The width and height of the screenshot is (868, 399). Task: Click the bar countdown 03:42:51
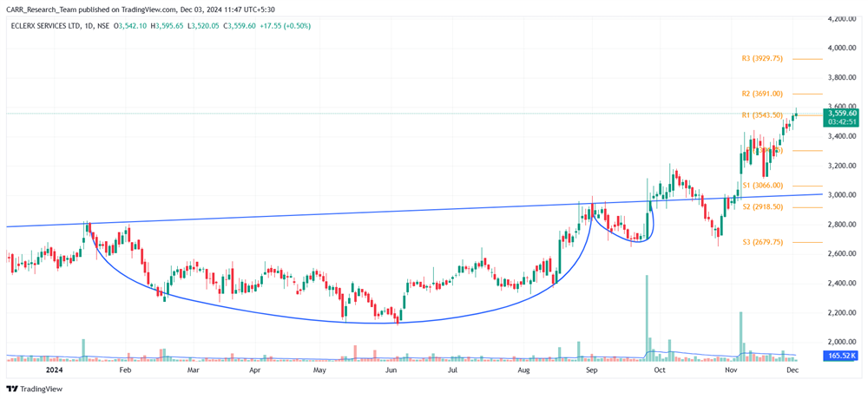coord(843,120)
